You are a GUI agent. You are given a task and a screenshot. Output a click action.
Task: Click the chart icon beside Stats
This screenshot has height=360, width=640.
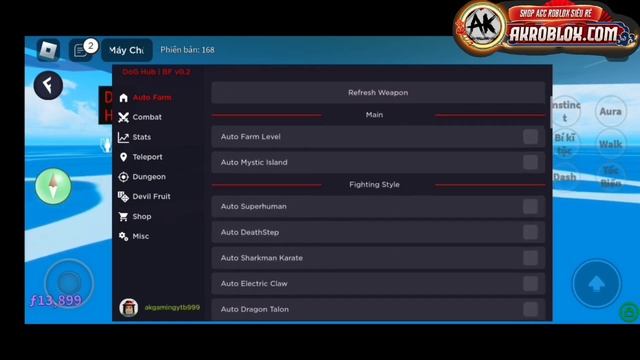(123, 137)
